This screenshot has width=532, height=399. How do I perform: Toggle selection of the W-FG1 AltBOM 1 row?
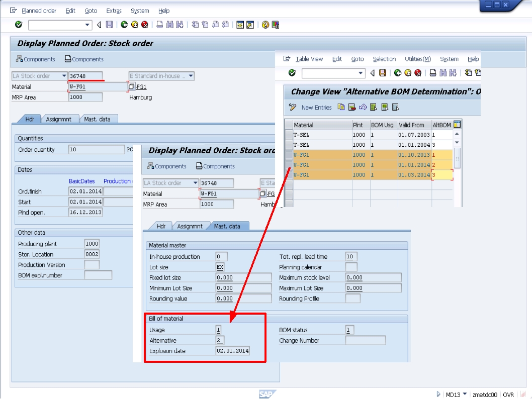(x=288, y=155)
